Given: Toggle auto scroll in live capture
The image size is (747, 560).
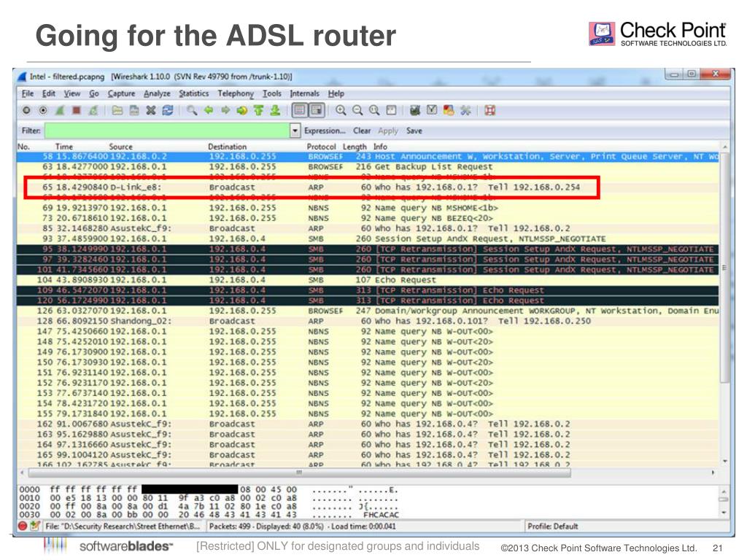Looking at the screenshot, I should tap(317, 111).
